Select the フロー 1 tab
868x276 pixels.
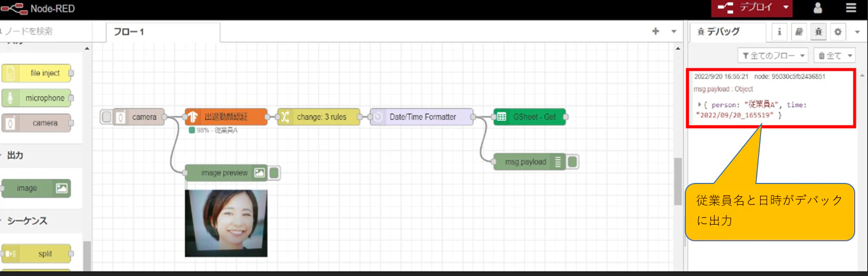click(163, 32)
